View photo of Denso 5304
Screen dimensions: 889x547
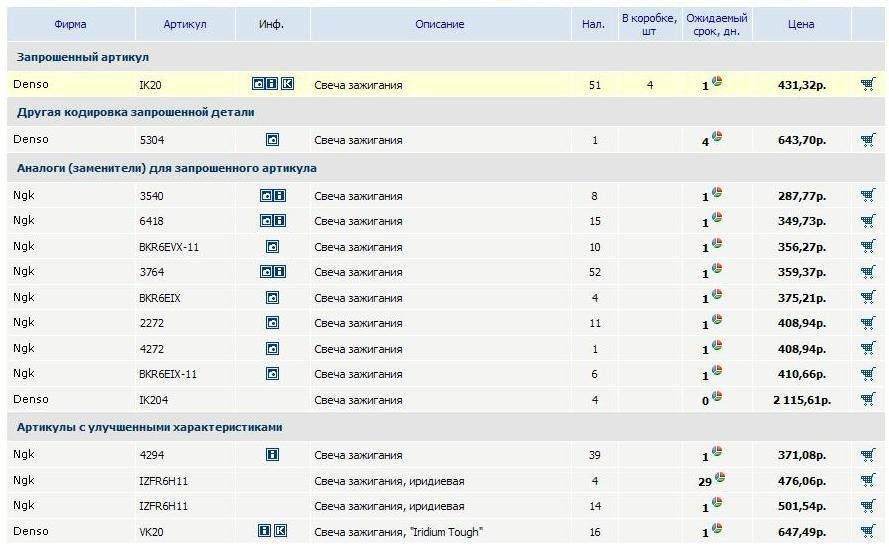(x=272, y=140)
